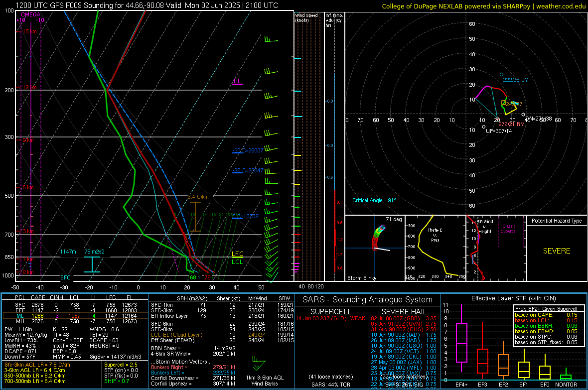Click the orange EF2 box in the STP plot

tap(503, 365)
